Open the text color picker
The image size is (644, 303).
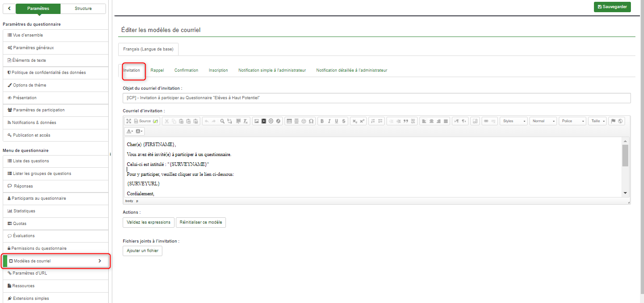(x=129, y=131)
